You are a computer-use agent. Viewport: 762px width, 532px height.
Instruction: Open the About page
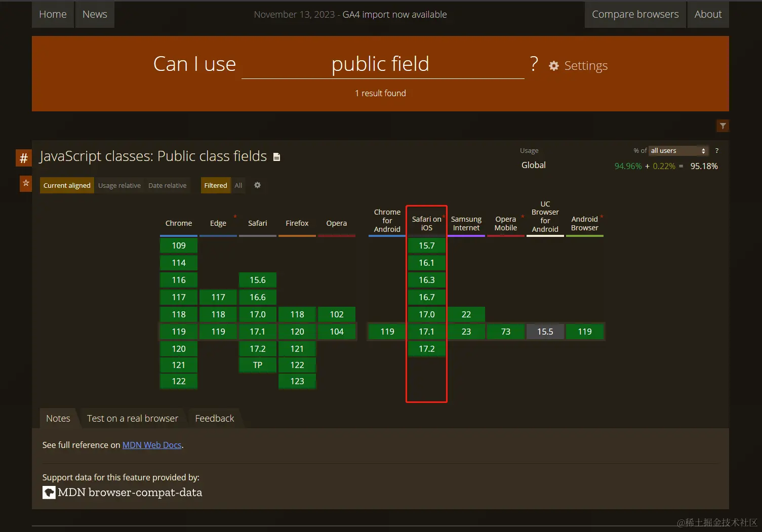[x=708, y=14]
